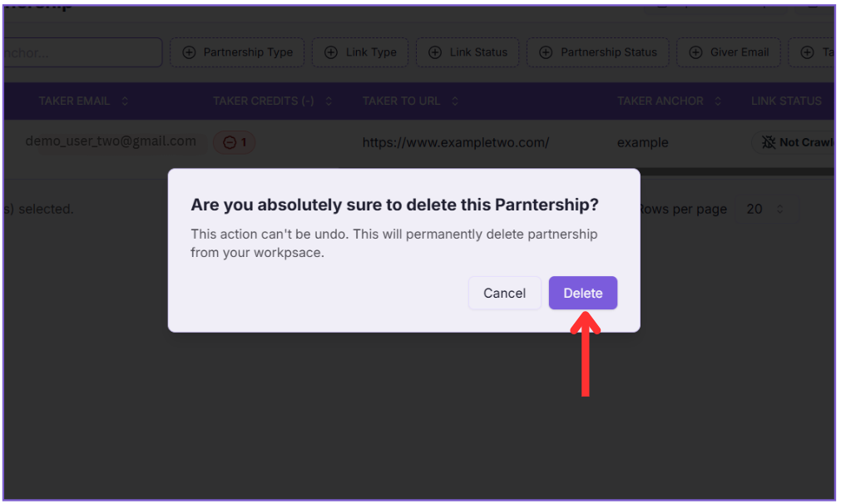Click the minus icon in taker credits badge
Screen dimensions: 841x504
point(229,142)
